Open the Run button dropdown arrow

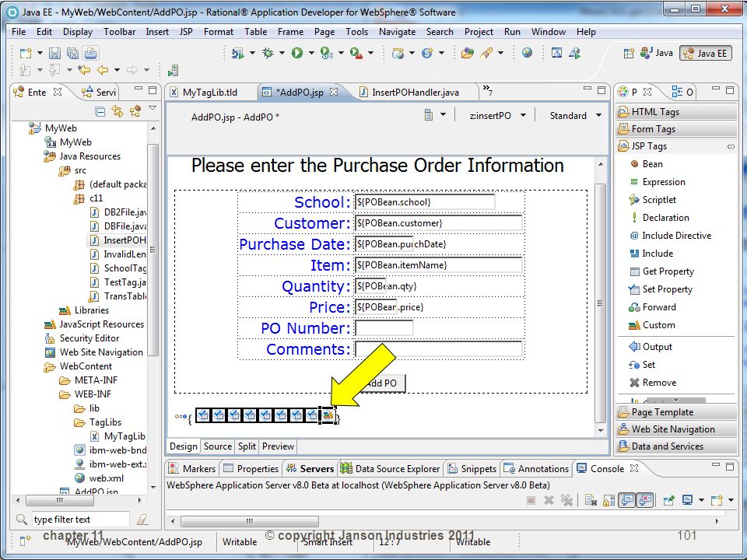(311, 53)
